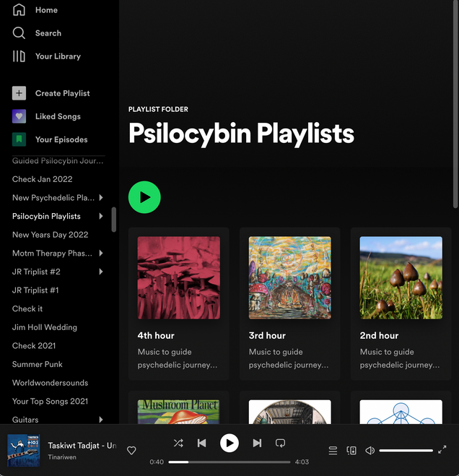Viewport: 459px width, 476px height.
Task: Click the main content scrollbar
Action: [x=455, y=104]
